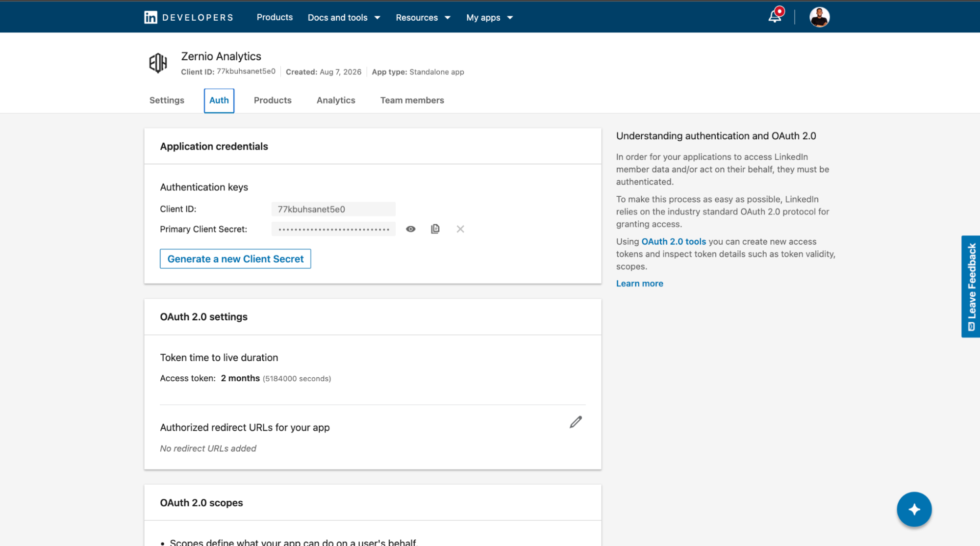
Task: Click the Application credentials heading
Action: tap(214, 146)
